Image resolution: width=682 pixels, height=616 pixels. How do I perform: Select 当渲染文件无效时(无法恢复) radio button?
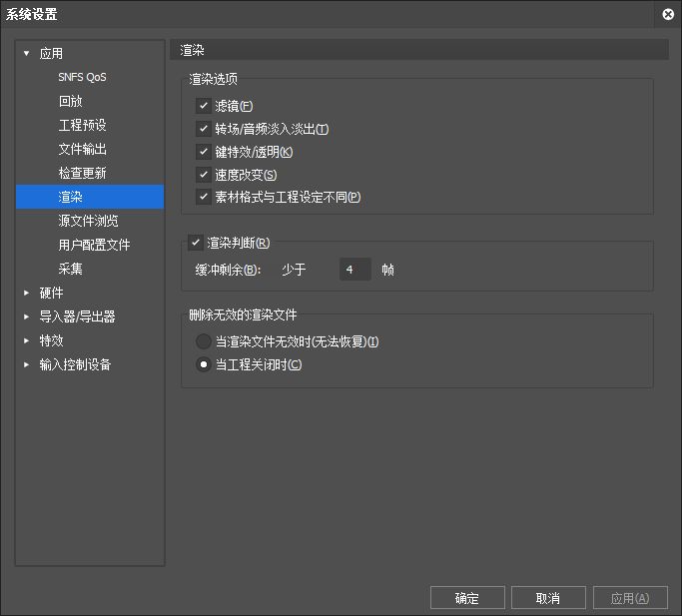pos(203,341)
